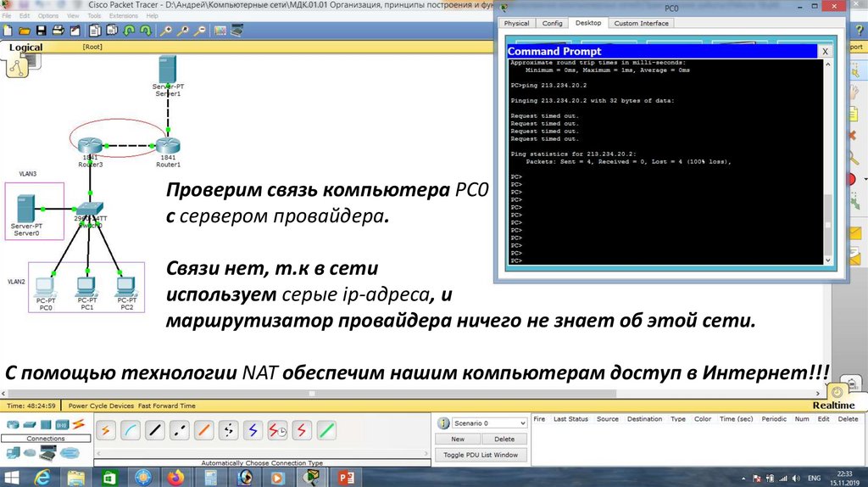Open the Extensions menu

tap(124, 15)
